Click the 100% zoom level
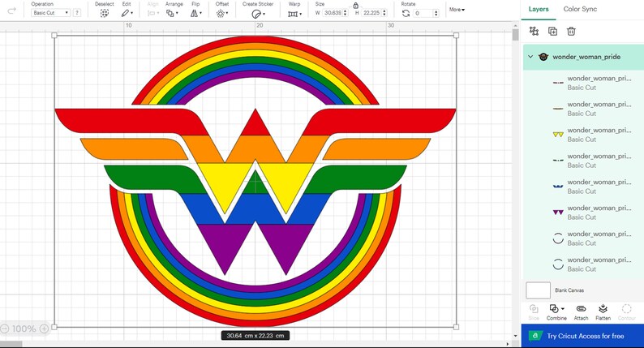Viewport: 644px width, 348px height. coord(24,329)
